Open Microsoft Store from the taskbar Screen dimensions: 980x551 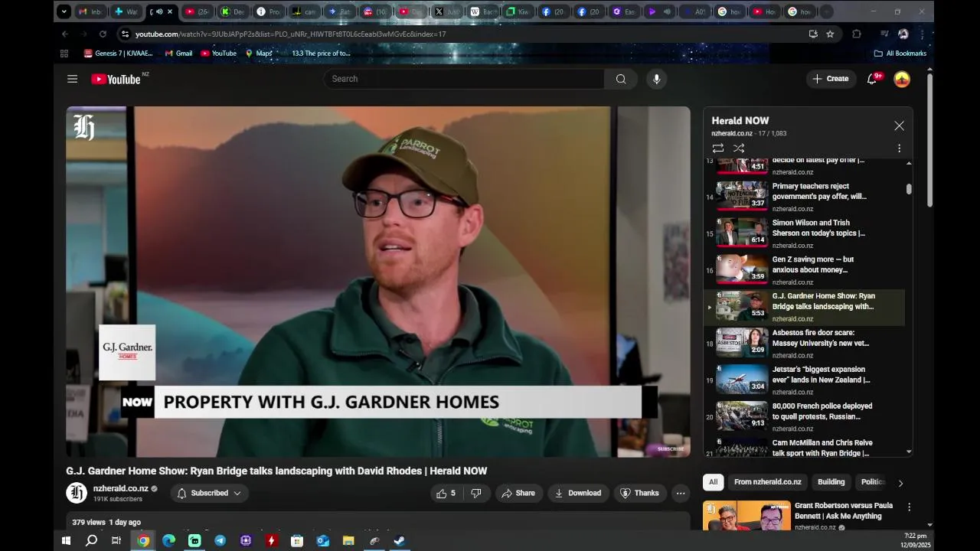(x=297, y=540)
